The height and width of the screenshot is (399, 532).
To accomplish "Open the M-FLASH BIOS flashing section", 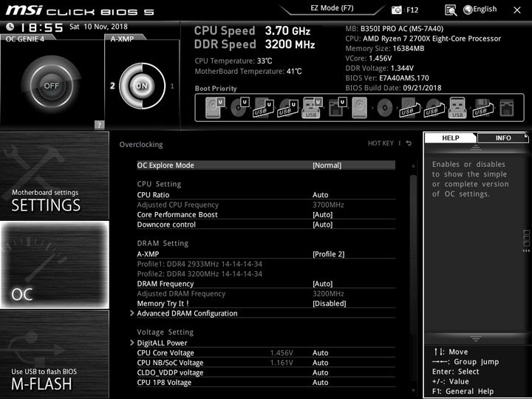I will coord(54,354).
